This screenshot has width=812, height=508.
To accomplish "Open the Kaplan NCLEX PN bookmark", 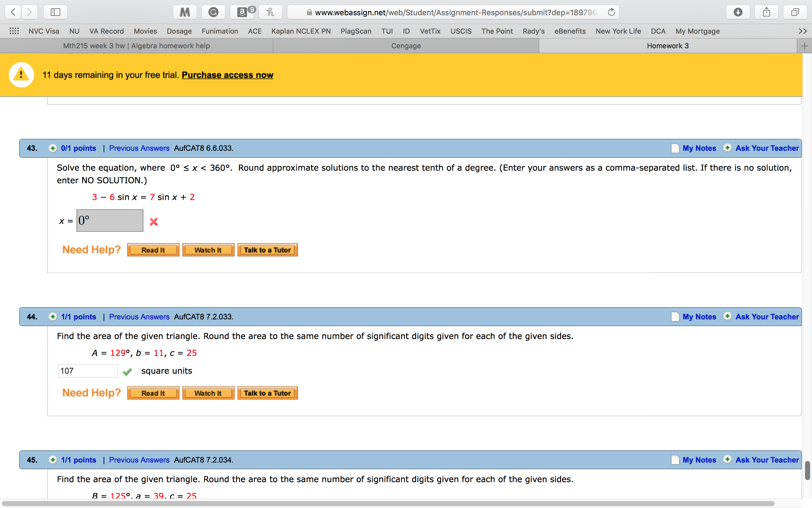I will pos(301,31).
